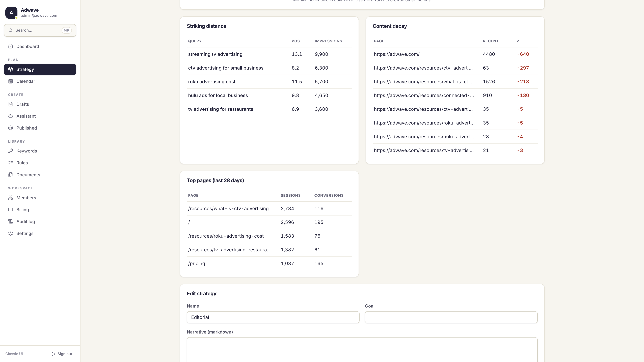
Task: Open the Billing page
Action: click(40, 209)
